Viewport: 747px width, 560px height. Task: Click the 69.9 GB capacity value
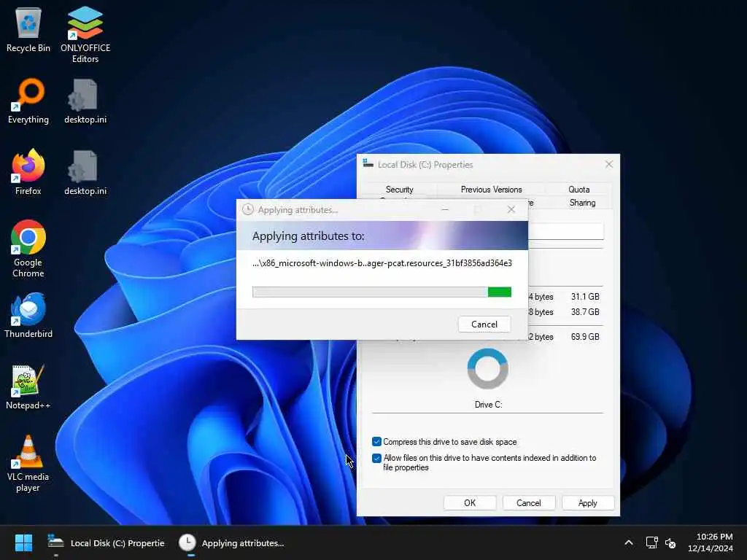coord(585,337)
